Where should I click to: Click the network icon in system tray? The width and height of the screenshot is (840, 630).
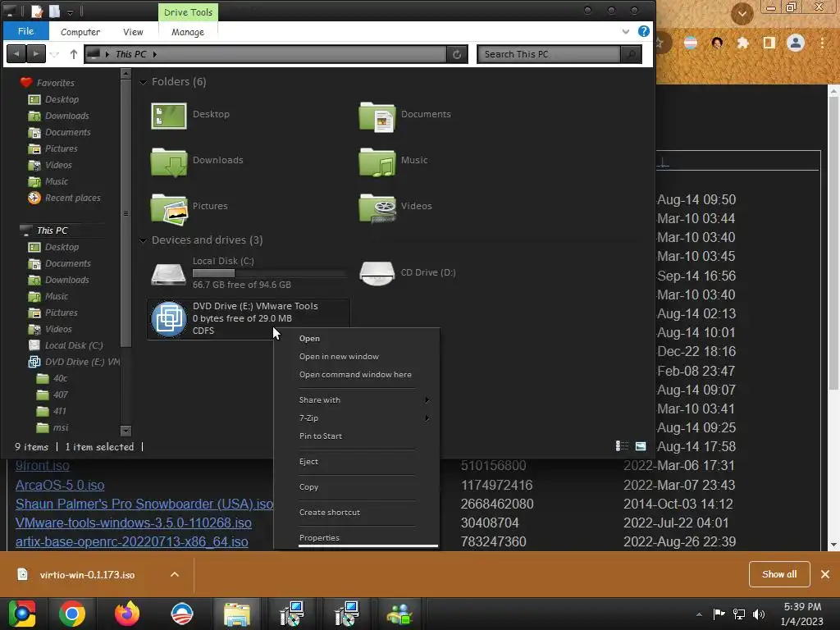pyautogui.click(x=739, y=614)
